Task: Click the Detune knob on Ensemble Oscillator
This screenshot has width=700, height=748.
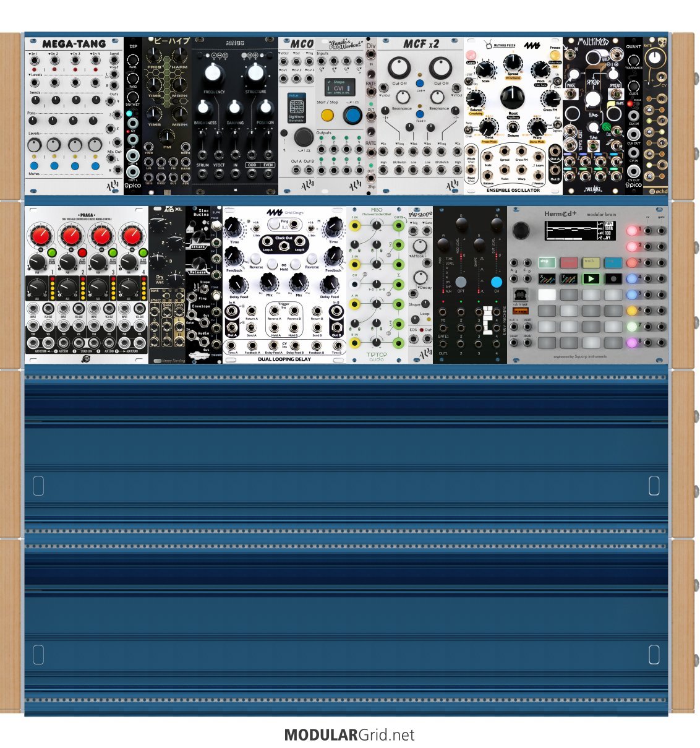Action: click(x=513, y=127)
